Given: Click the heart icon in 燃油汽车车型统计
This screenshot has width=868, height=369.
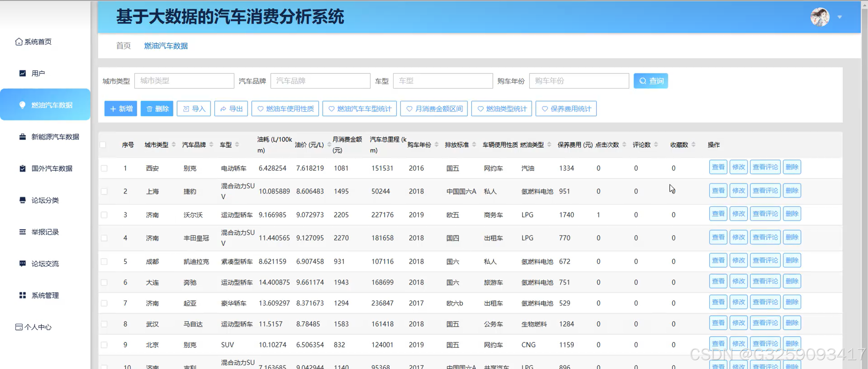Looking at the screenshot, I should (x=332, y=109).
